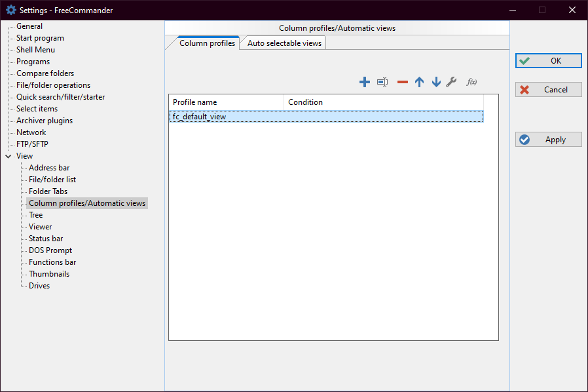Open profile settings with the wrench icon
Viewport: 588px width, 392px height.
[x=451, y=82]
